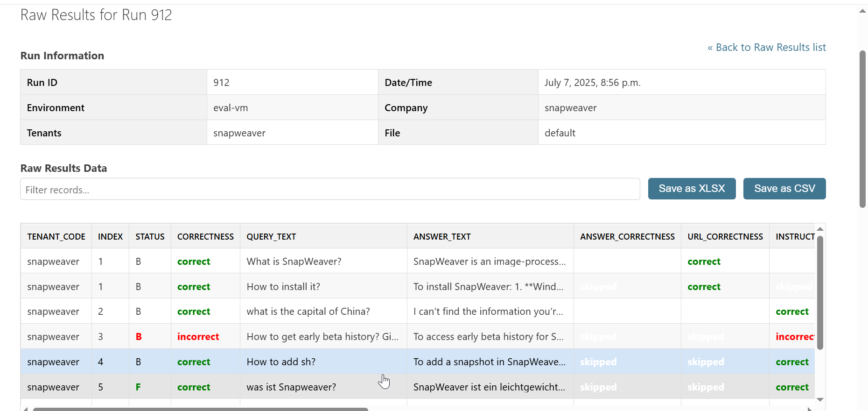This screenshot has height=411, width=868.
Task: Click the URL_CORRECTNESS column header
Action: 725,237
